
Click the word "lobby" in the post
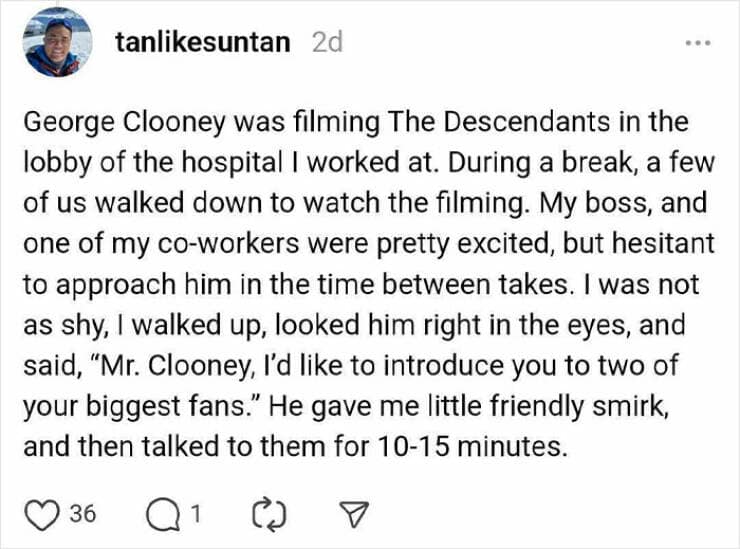51,164
